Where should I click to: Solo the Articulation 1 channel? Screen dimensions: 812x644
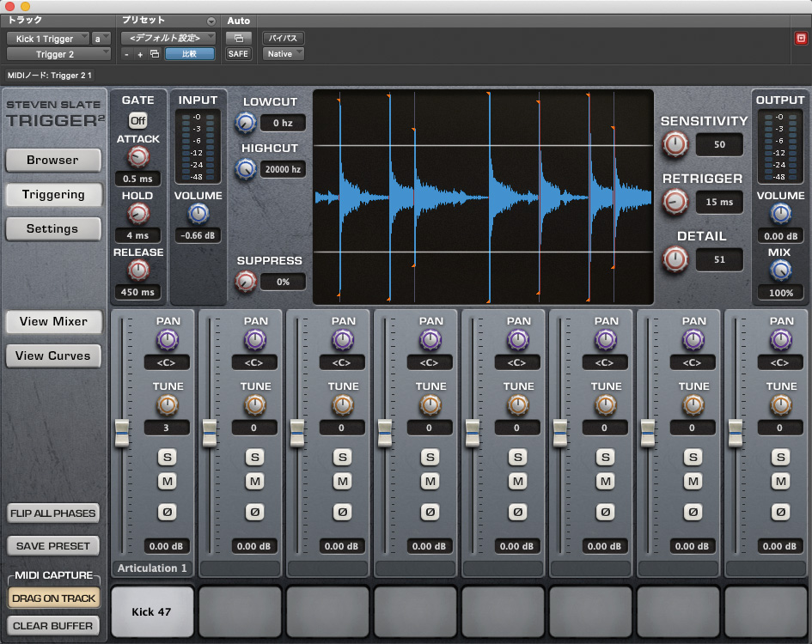click(x=168, y=457)
